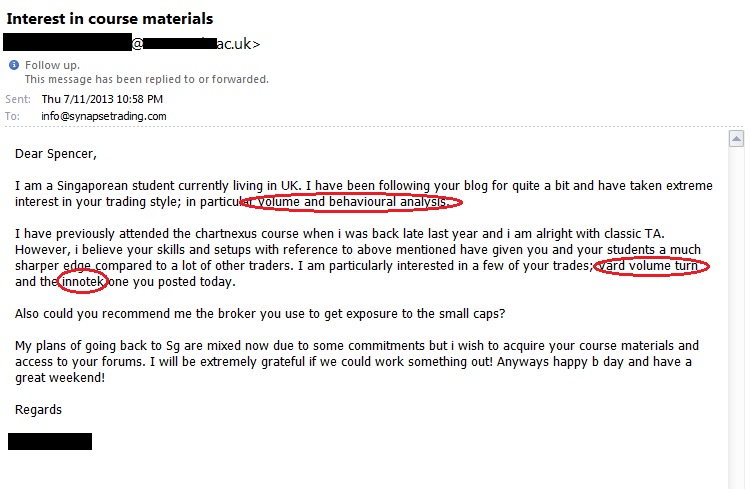The width and height of the screenshot is (750, 489).
Task: Click the "Follow up." flag text
Action: pyautogui.click(x=52, y=66)
